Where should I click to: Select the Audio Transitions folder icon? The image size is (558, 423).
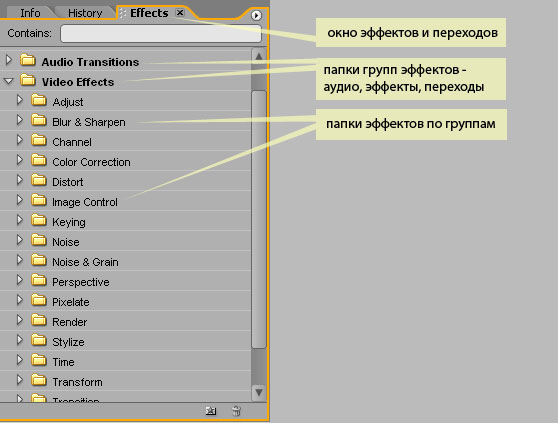28,60
